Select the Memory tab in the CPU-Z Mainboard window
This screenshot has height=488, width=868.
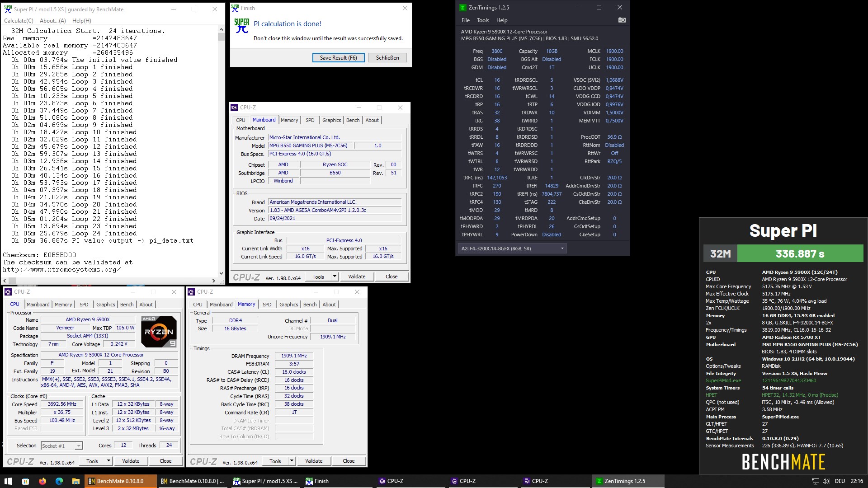289,120
